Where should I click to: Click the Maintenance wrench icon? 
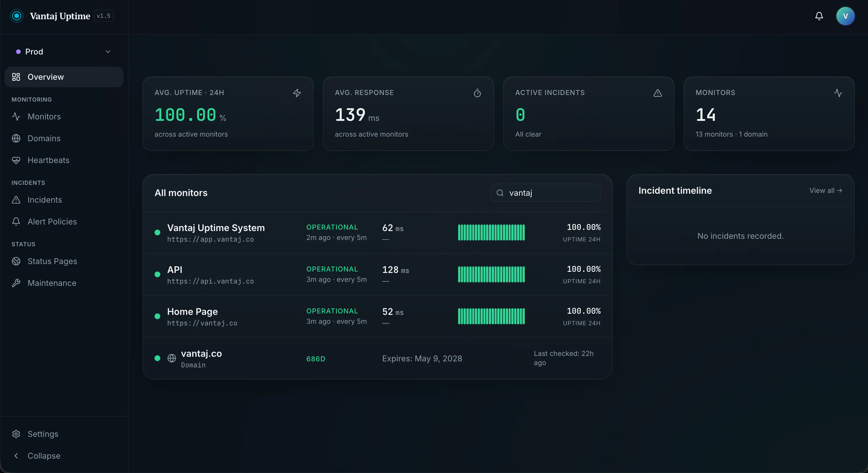[x=16, y=283]
